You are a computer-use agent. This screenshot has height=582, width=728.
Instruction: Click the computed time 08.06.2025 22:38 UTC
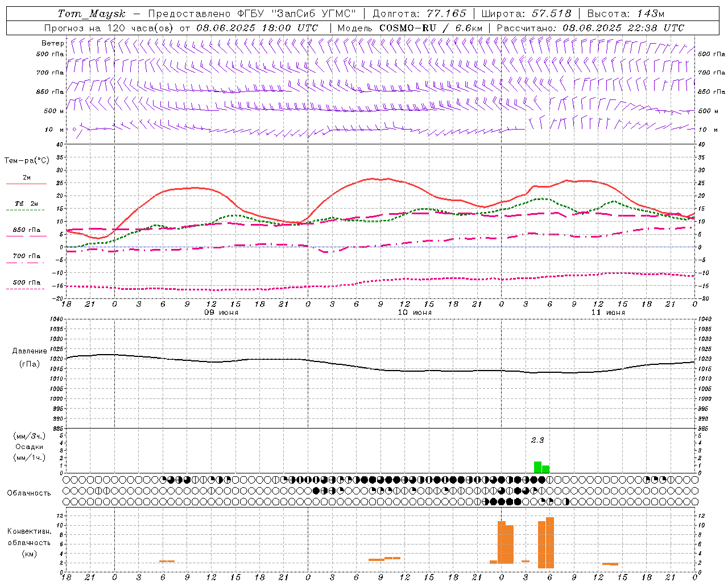coord(623,28)
